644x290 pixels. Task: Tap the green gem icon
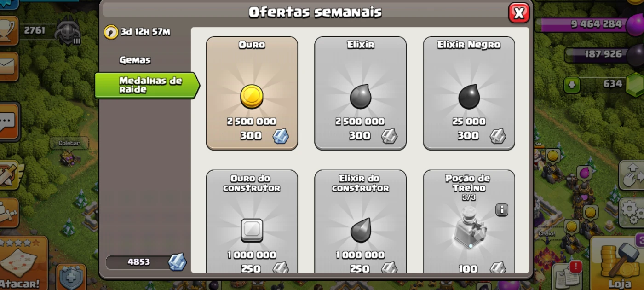point(635,84)
